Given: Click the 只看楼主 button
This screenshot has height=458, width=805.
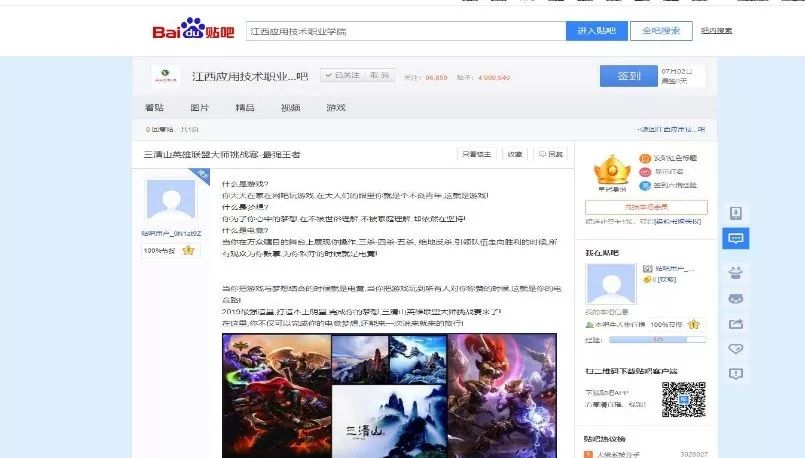Looking at the screenshot, I should click(x=476, y=154).
